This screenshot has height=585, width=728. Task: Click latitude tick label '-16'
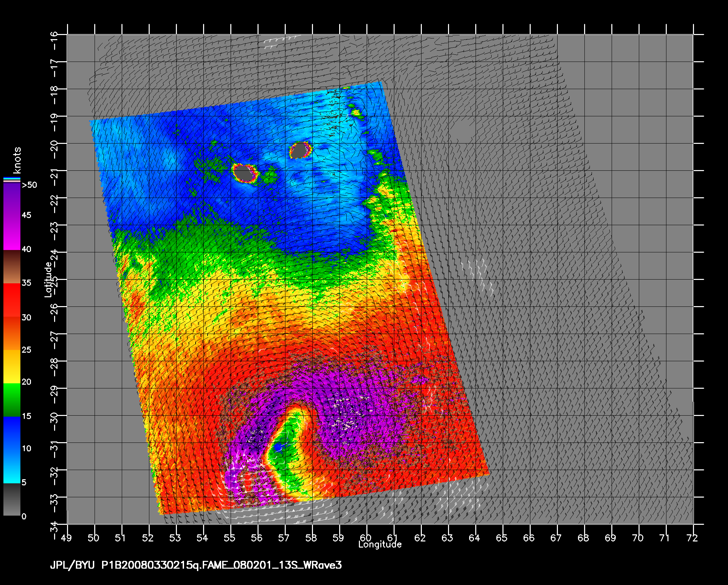coord(54,40)
